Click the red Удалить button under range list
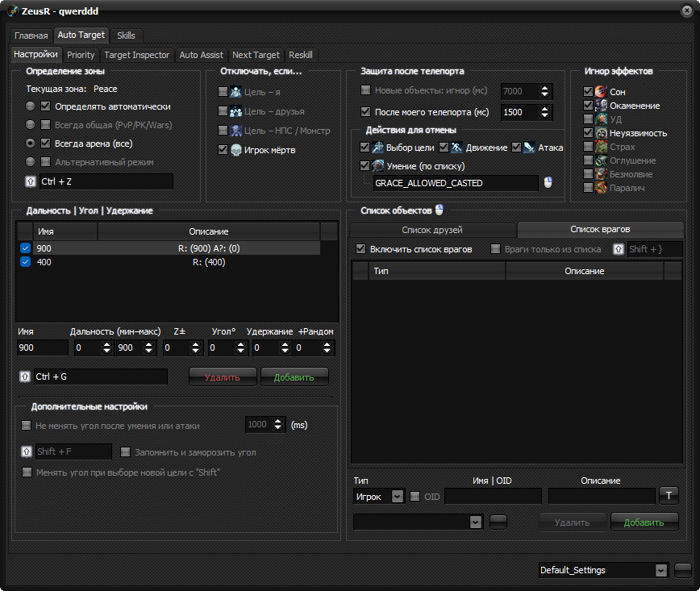 point(223,377)
